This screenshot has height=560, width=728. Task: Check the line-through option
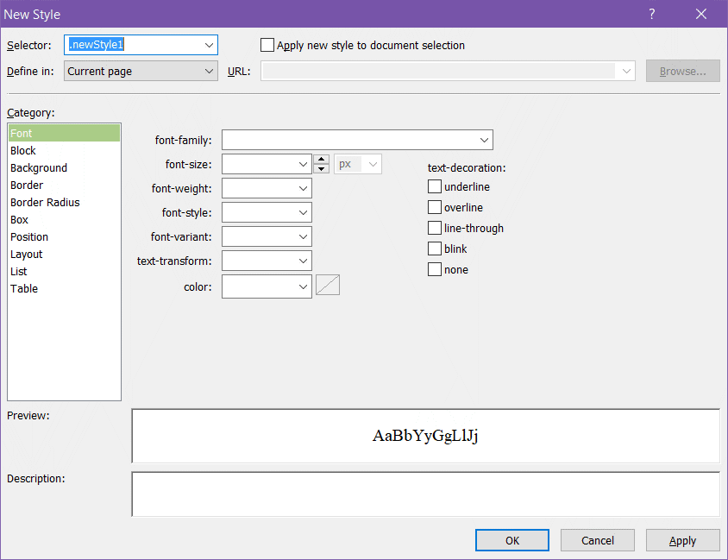435,229
